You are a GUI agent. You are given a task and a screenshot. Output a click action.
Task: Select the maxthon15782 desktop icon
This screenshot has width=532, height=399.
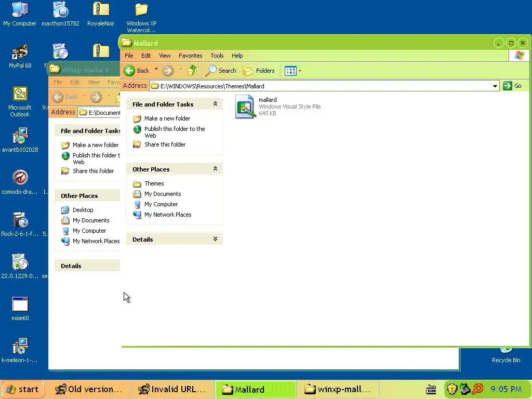[x=60, y=14]
